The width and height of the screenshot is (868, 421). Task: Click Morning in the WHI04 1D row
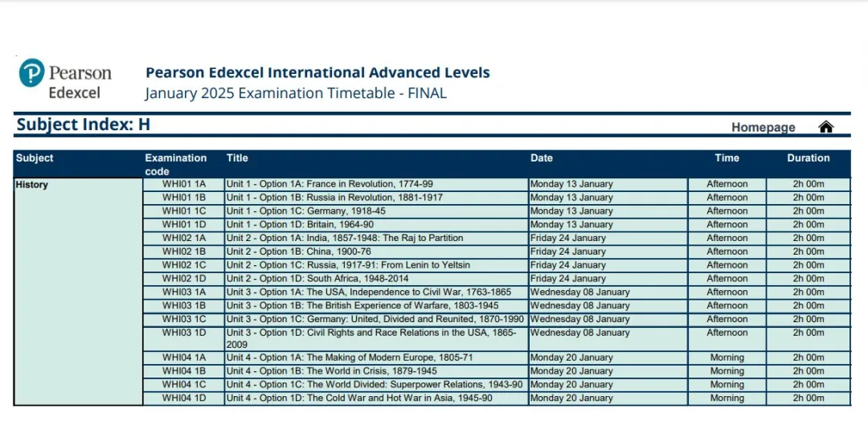pyautogui.click(x=727, y=399)
